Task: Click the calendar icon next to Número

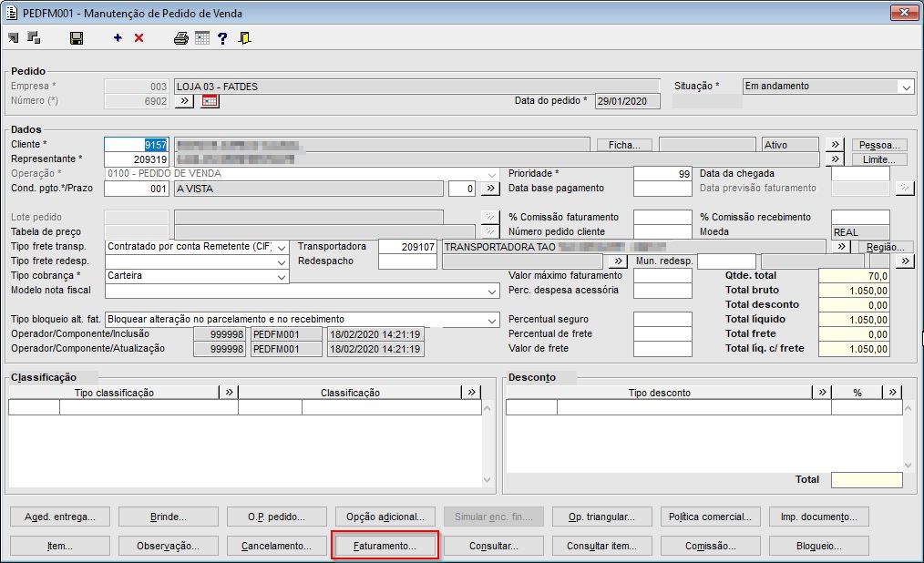Action: point(210,101)
